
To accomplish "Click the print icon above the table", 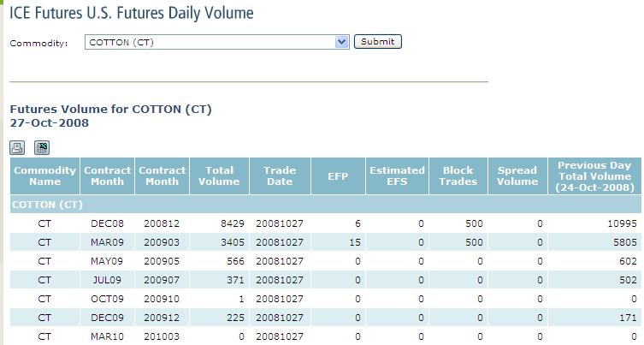I will click(17, 147).
